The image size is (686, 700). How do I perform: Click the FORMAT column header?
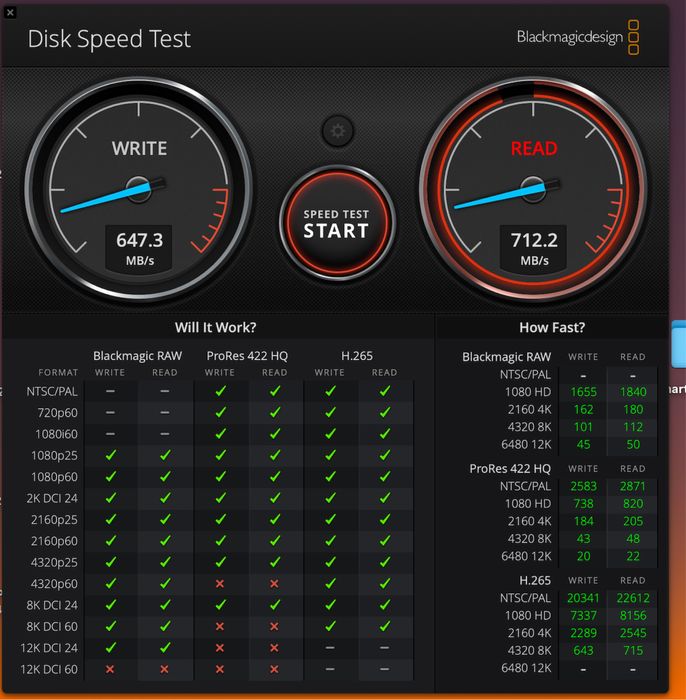click(58, 372)
